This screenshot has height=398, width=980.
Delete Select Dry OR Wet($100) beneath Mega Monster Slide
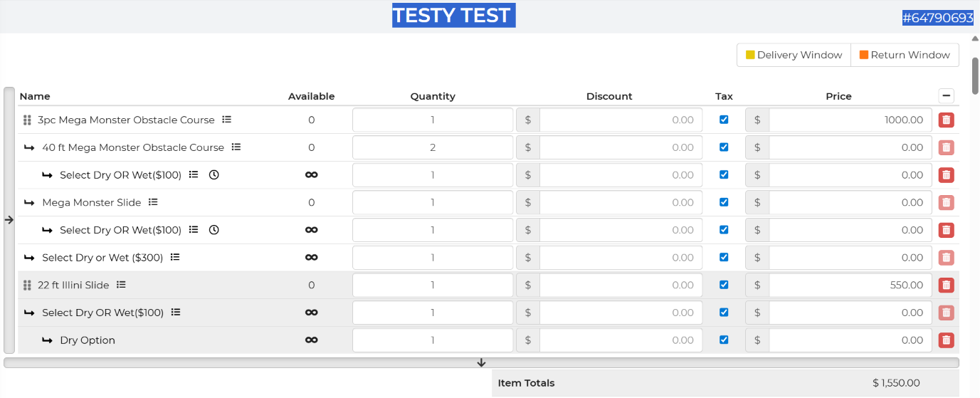pyautogui.click(x=946, y=230)
